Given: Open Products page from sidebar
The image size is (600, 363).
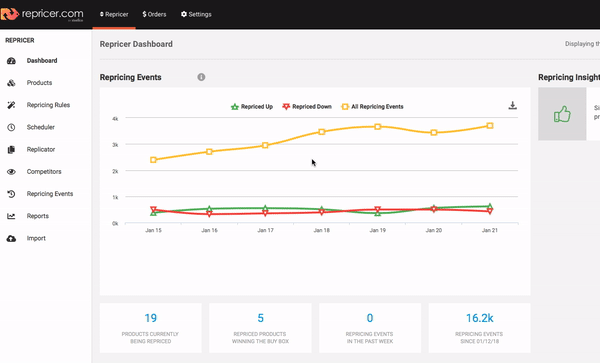Looking at the screenshot, I should click(x=39, y=83).
